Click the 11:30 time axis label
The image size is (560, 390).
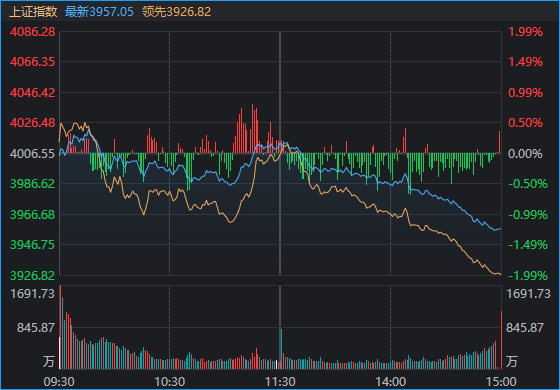[x=280, y=381]
